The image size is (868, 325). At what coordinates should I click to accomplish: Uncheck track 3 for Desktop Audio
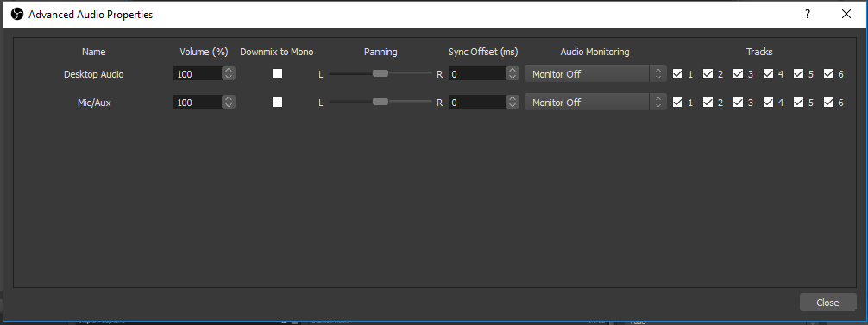[x=738, y=73]
